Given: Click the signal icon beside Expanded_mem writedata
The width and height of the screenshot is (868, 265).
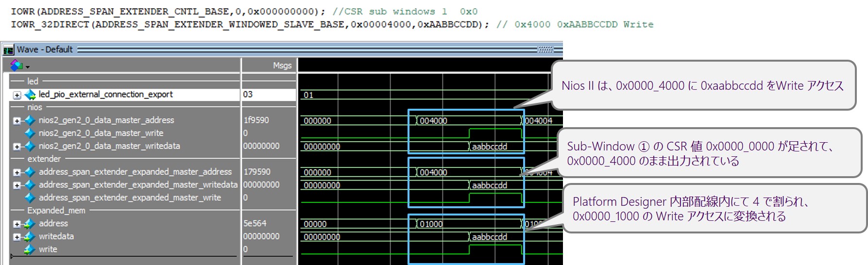Looking at the screenshot, I should [x=30, y=236].
